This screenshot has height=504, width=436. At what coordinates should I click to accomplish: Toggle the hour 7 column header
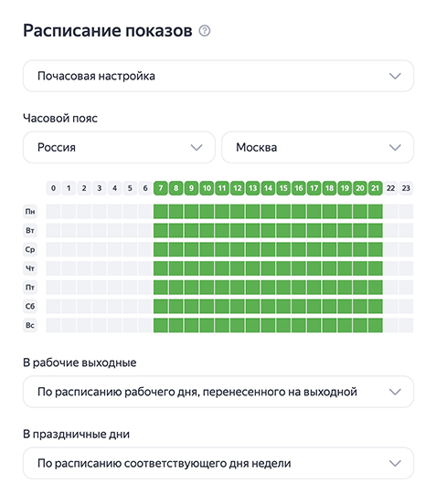[161, 188]
